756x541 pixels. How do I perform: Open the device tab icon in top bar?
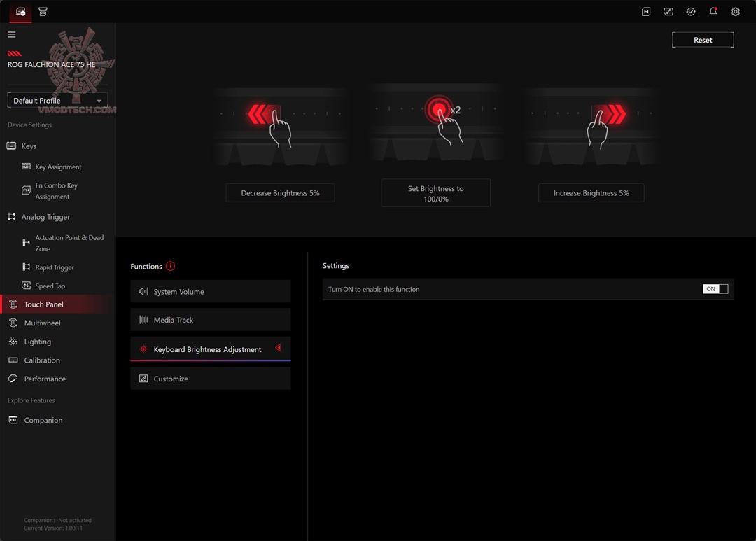click(x=21, y=12)
